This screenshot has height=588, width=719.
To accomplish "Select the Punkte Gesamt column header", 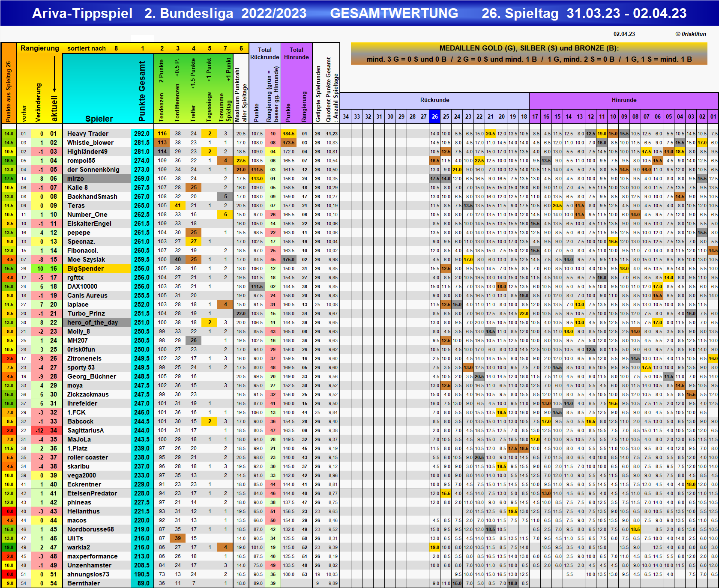I will click(x=142, y=91).
